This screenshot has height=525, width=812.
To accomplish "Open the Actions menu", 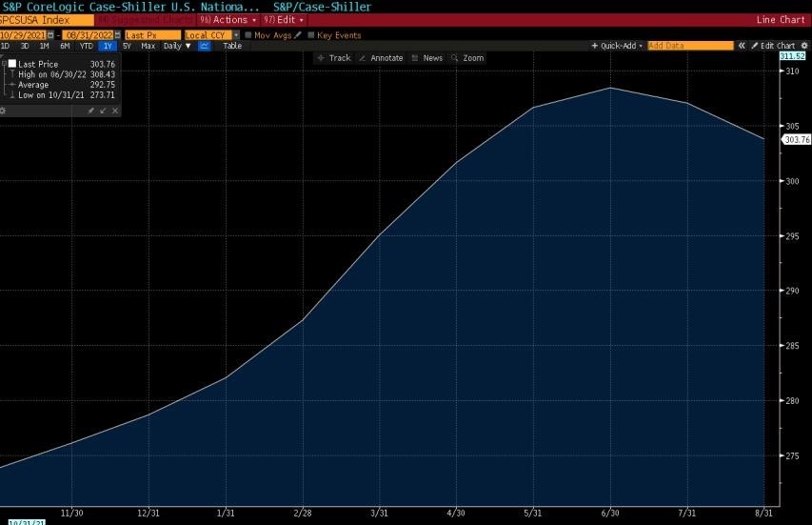I will pos(228,20).
